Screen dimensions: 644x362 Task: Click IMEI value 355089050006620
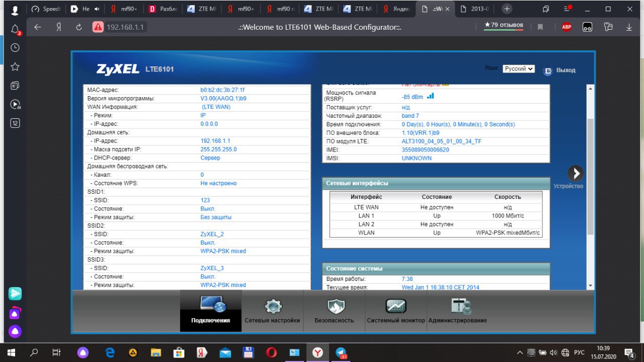point(425,150)
